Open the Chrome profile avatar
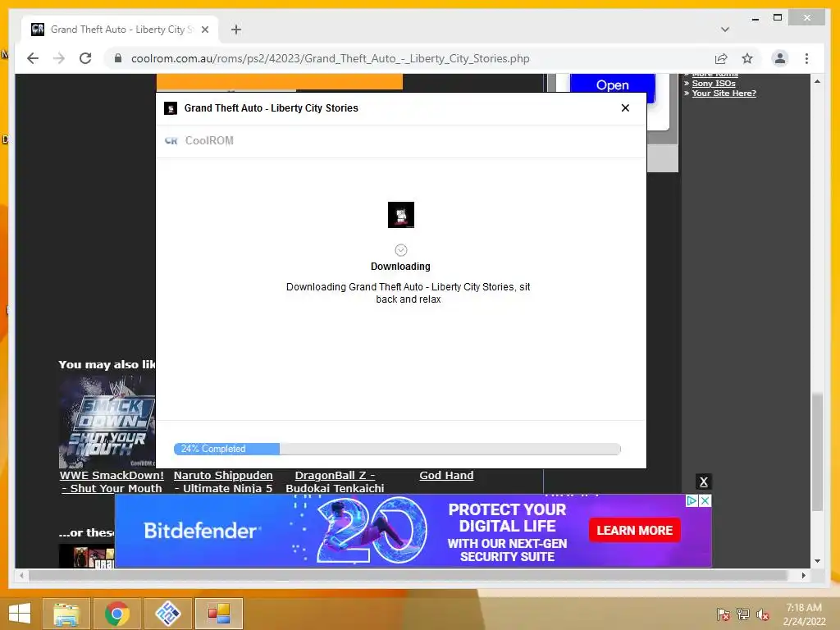 coord(780,58)
